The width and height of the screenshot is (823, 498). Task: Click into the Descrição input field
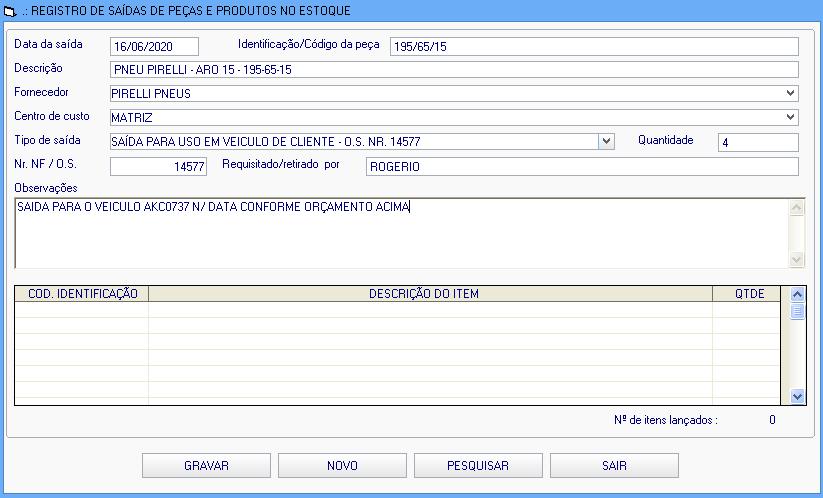(454, 69)
